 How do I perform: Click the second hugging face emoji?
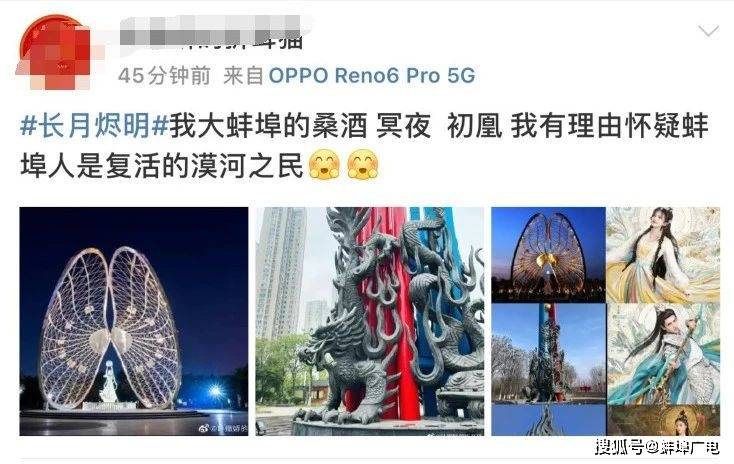[x=362, y=165]
